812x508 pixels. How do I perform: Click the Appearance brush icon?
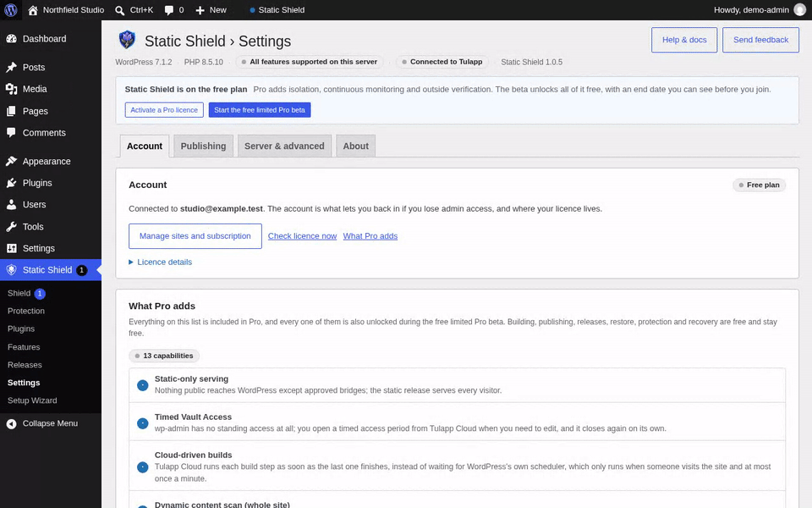coord(11,161)
